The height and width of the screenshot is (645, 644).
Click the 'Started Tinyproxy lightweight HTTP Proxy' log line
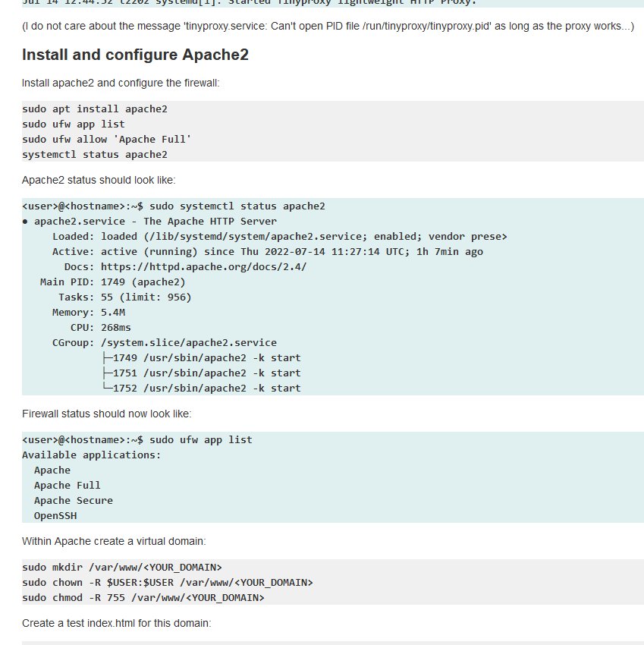coord(250,2)
